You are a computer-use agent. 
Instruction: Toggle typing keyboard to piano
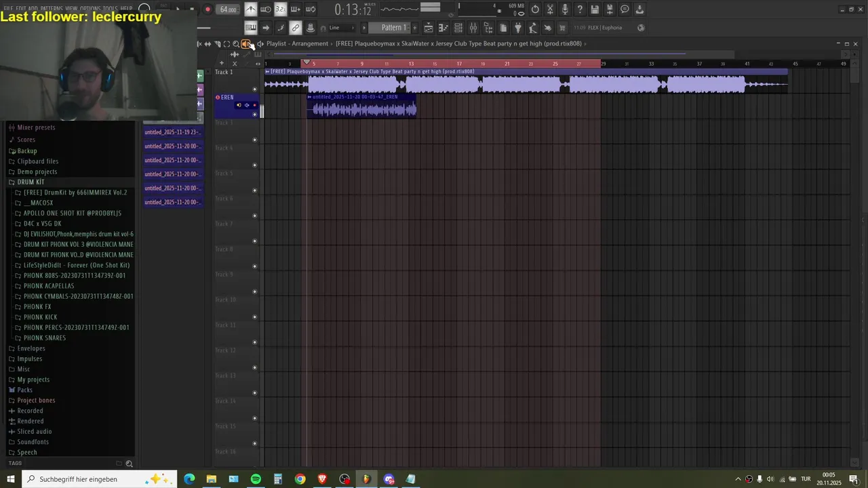click(x=251, y=28)
